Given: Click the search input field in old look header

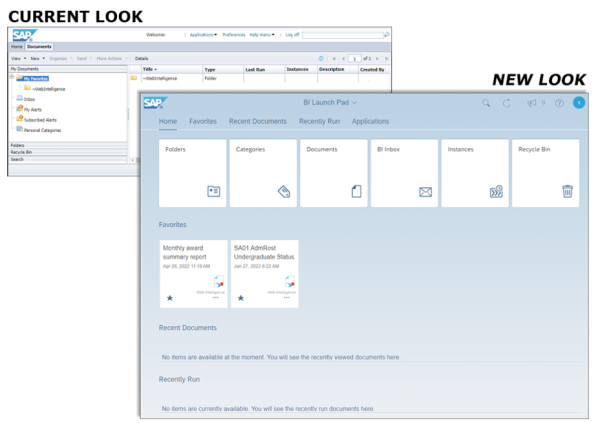Looking at the screenshot, I should tap(343, 35).
